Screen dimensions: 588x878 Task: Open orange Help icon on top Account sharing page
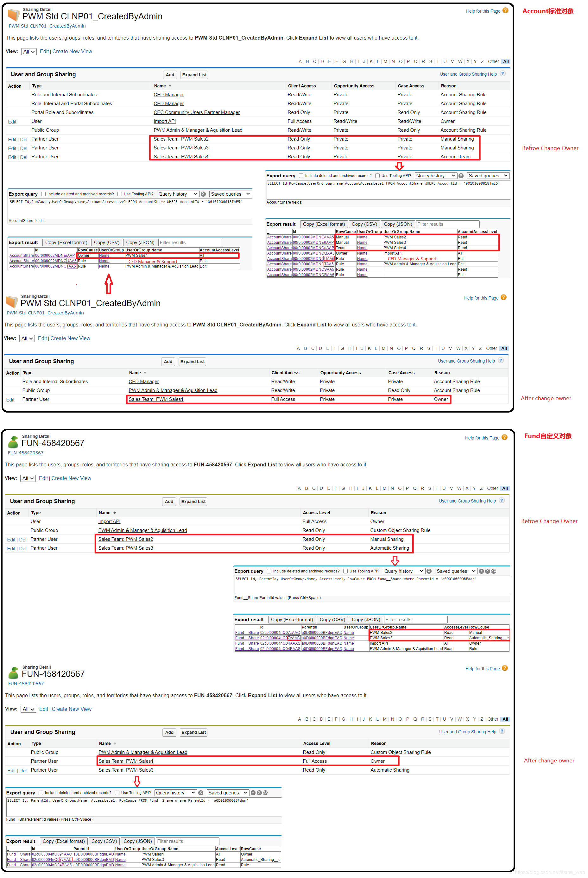(x=505, y=11)
